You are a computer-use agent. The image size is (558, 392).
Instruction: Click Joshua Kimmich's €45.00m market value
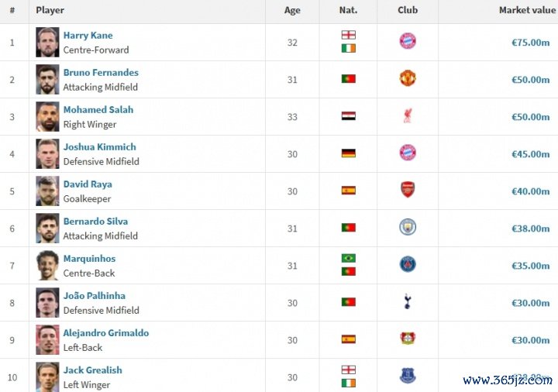click(x=530, y=154)
